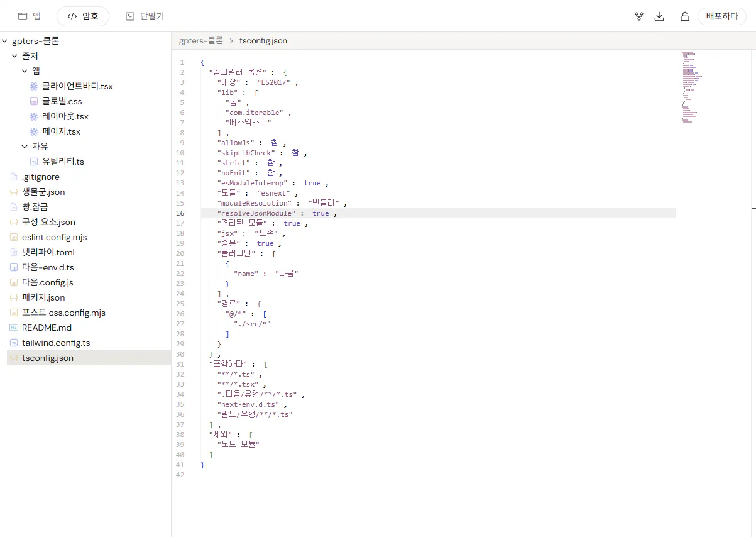Click CSS icon beside 글로벌.css

coord(34,101)
